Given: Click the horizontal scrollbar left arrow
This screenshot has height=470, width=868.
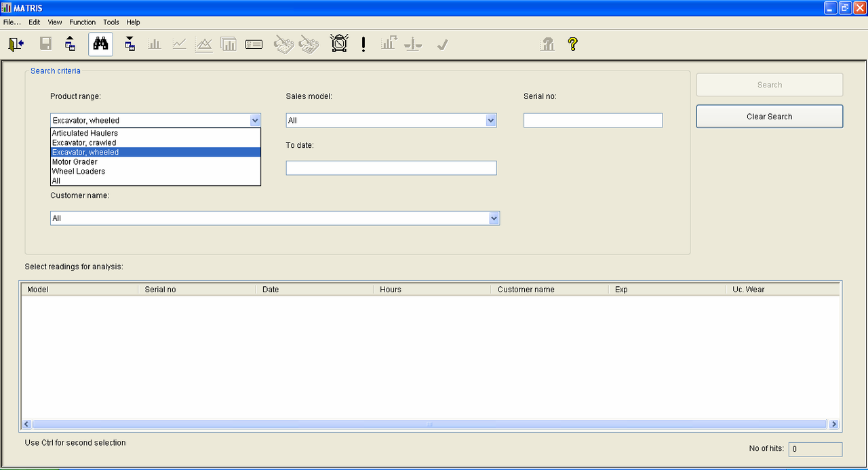Looking at the screenshot, I should click(x=27, y=424).
